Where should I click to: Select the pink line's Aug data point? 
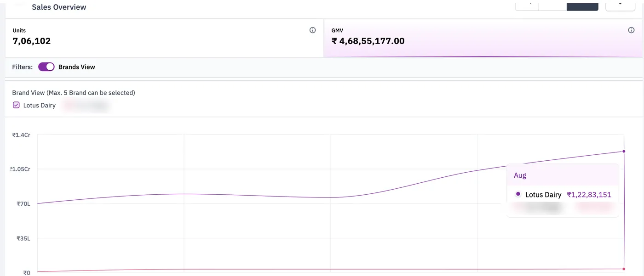[x=624, y=269]
